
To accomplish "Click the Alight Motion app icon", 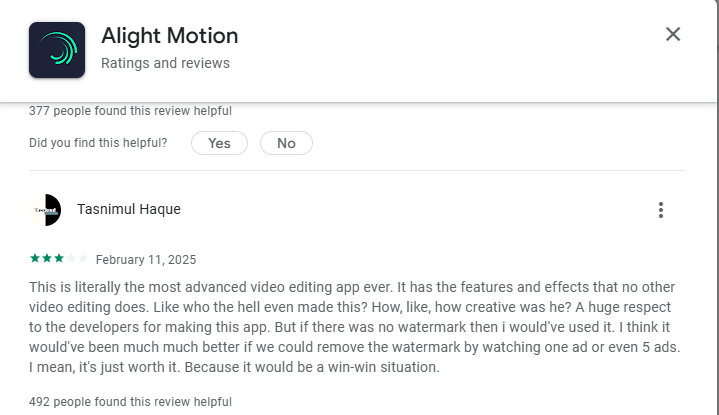I will click(56, 49).
